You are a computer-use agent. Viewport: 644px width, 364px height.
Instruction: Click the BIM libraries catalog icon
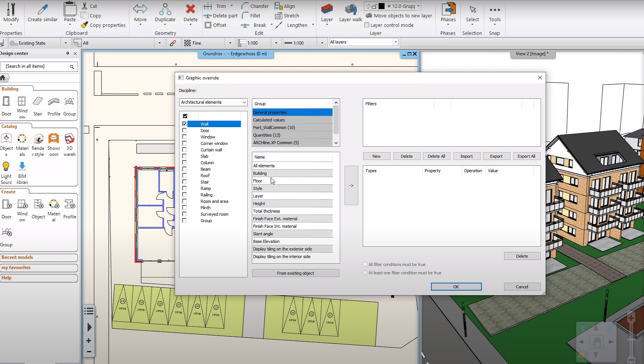(22, 166)
